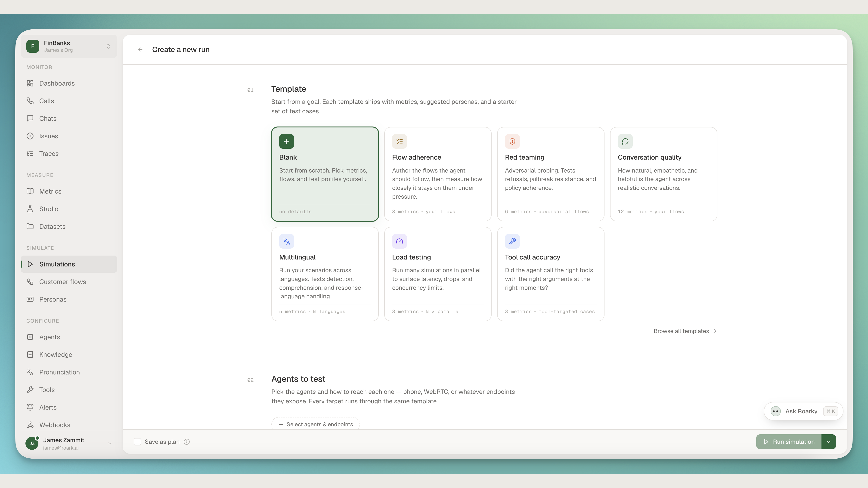Image resolution: width=868 pixels, height=488 pixels.
Task: Click the james@roark.ai email text
Action: (61, 448)
